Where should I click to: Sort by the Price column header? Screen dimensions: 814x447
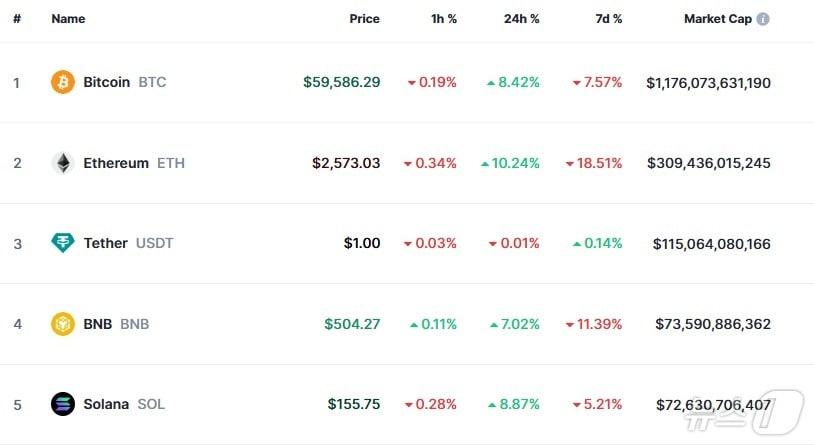click(364, 19)
